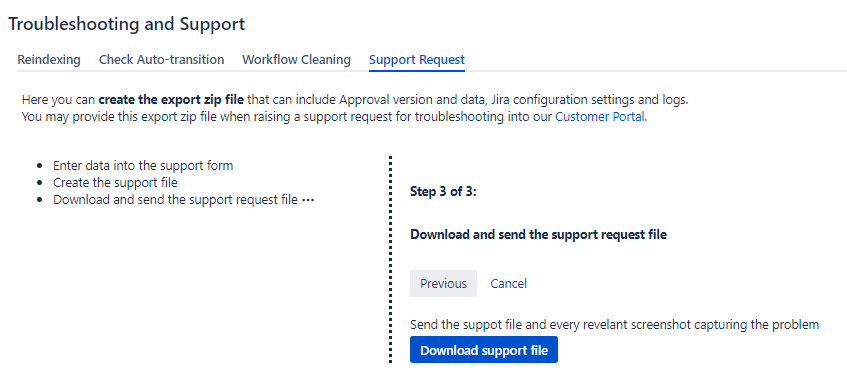The image size is (847, 391).
Task: Select the Support Request tab
Action: (417, 59)
